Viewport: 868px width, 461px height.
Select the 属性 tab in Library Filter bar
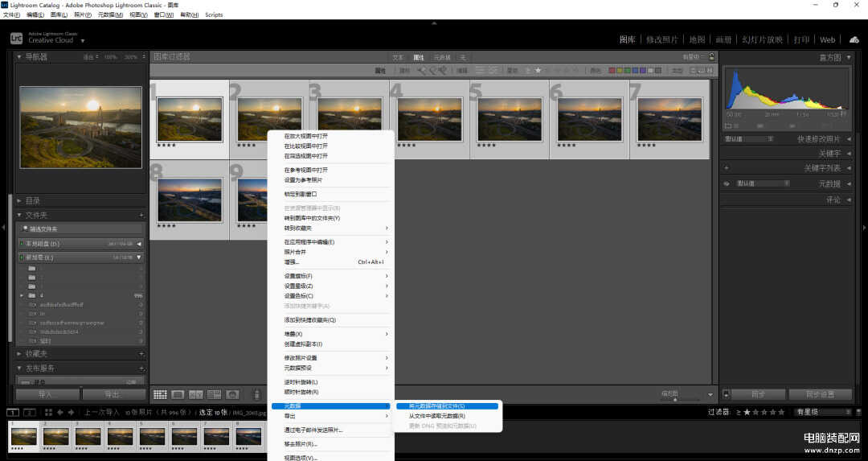click(x=419, y=57)
